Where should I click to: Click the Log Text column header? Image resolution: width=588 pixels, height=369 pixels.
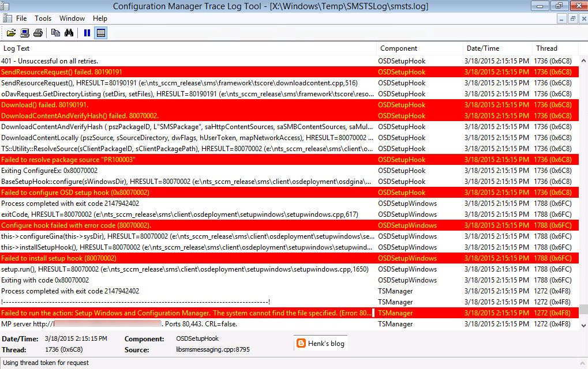[x=188, y=48]
